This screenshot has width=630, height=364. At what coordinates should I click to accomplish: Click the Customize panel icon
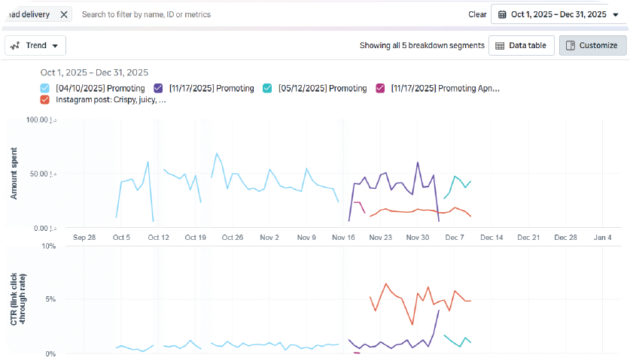571,45
